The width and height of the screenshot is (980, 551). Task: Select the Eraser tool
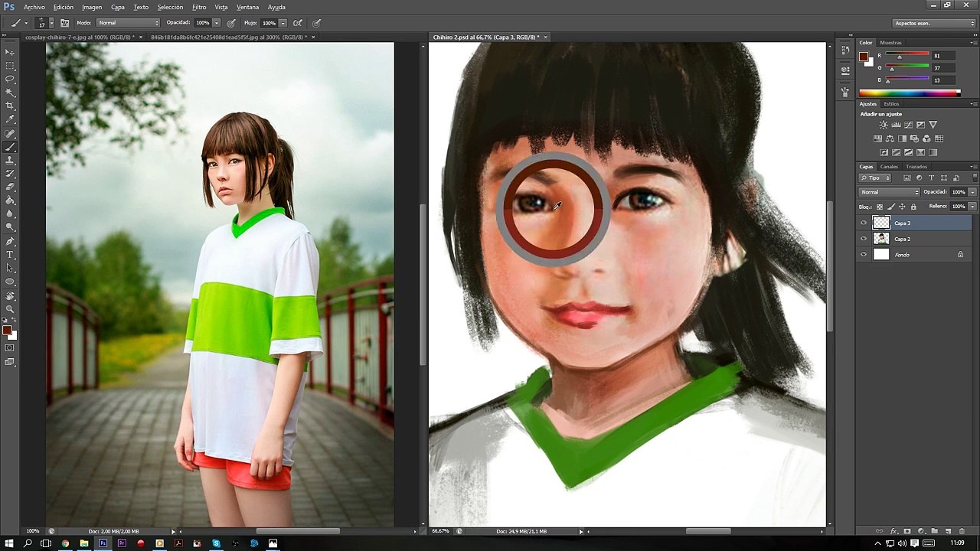click(x=10, y=187)
